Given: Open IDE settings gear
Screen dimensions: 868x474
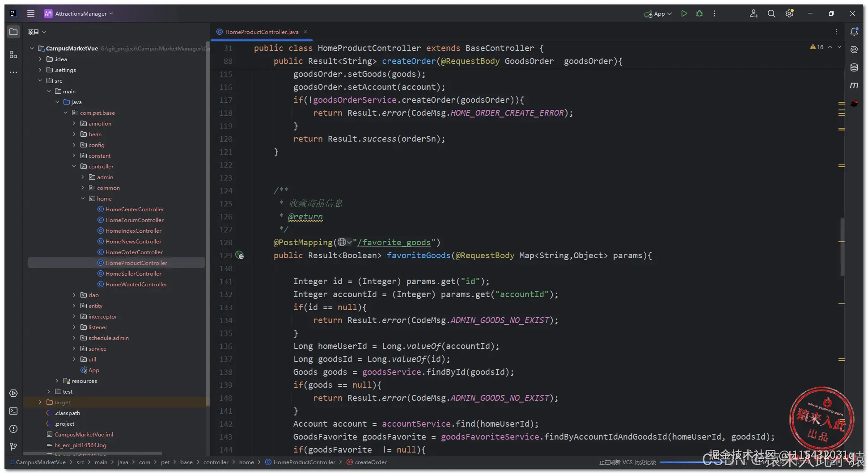Looking at the screenshot, I should (x=789, y=13).
